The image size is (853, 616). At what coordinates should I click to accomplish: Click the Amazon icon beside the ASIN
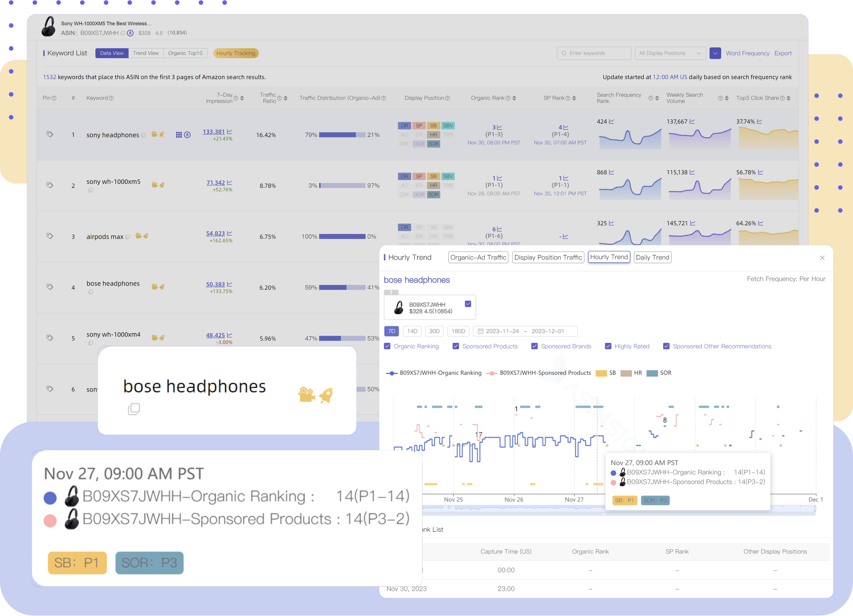click(x=130, y=33)
